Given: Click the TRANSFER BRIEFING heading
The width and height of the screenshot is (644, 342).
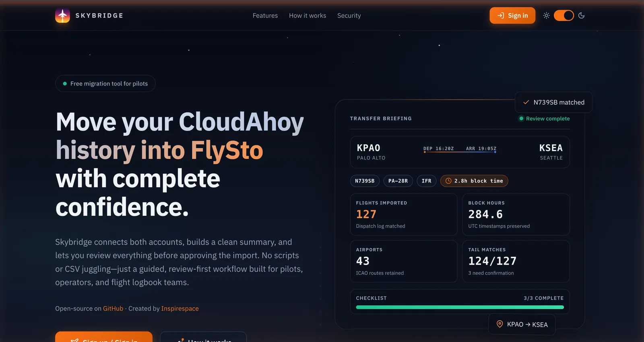Looking at the screenshot, I should [x=381, y=118].
